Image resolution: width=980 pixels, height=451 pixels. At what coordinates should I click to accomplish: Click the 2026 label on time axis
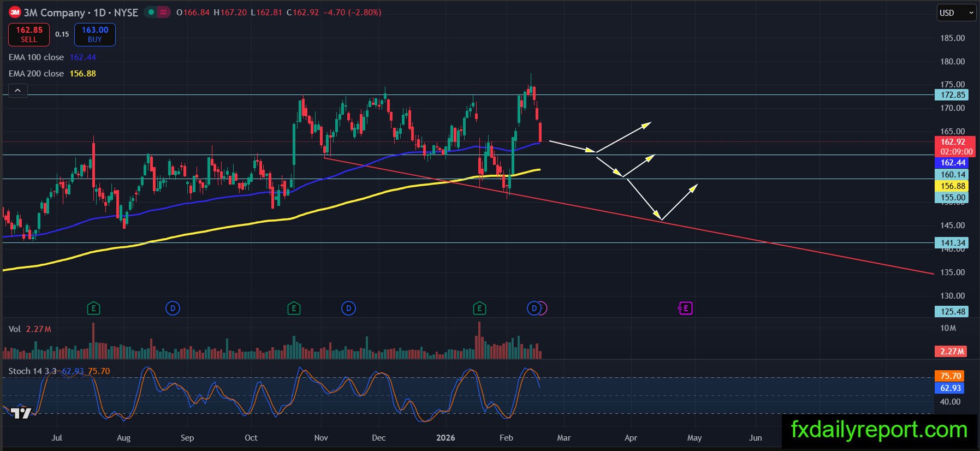446,438
